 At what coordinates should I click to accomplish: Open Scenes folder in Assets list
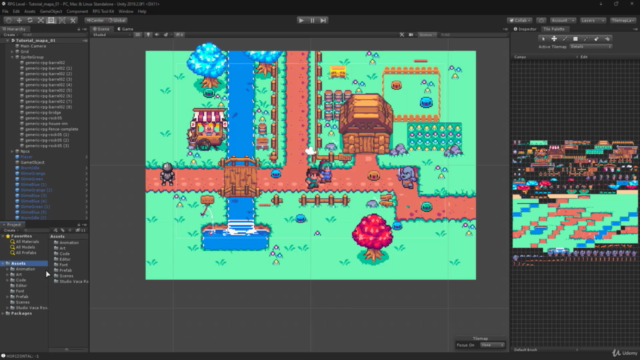66,276
